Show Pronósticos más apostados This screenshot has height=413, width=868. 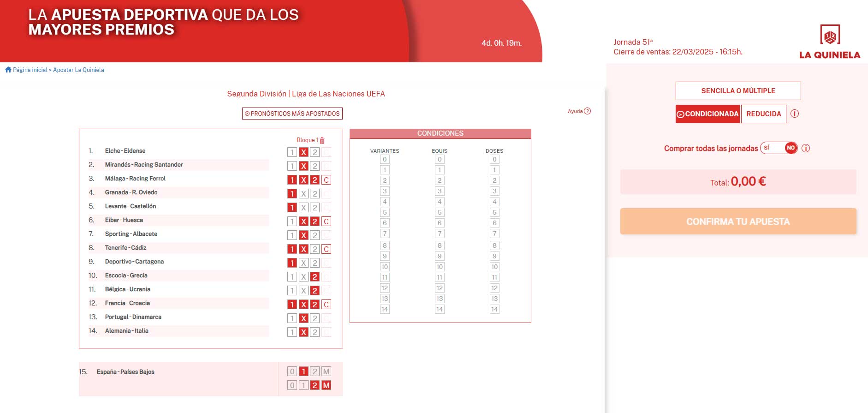pyautogui.click(x=292, y=114)
